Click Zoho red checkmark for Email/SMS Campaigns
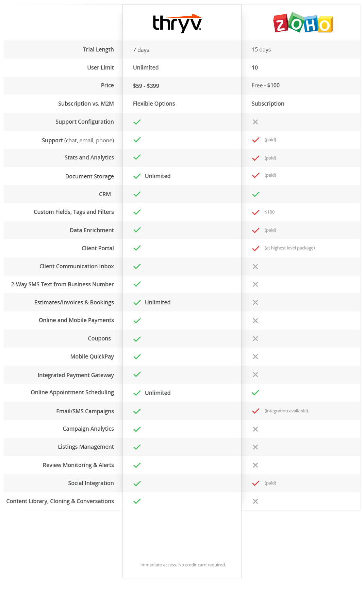Viewport: 364px width, 589px height. tap(256, 411)
